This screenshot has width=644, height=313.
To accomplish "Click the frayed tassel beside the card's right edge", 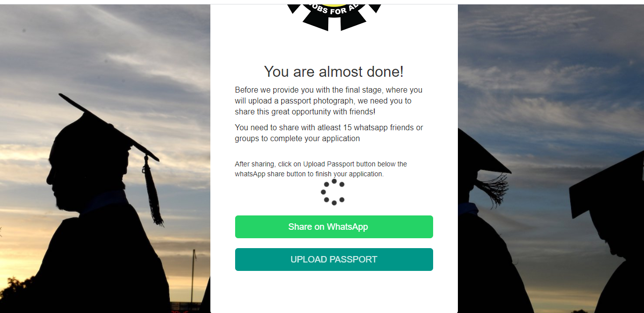I will [x=492, y=192].
